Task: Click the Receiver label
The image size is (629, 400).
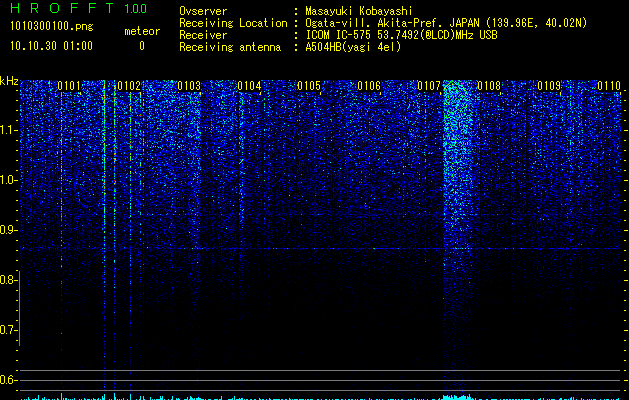Action: (203, 35)
